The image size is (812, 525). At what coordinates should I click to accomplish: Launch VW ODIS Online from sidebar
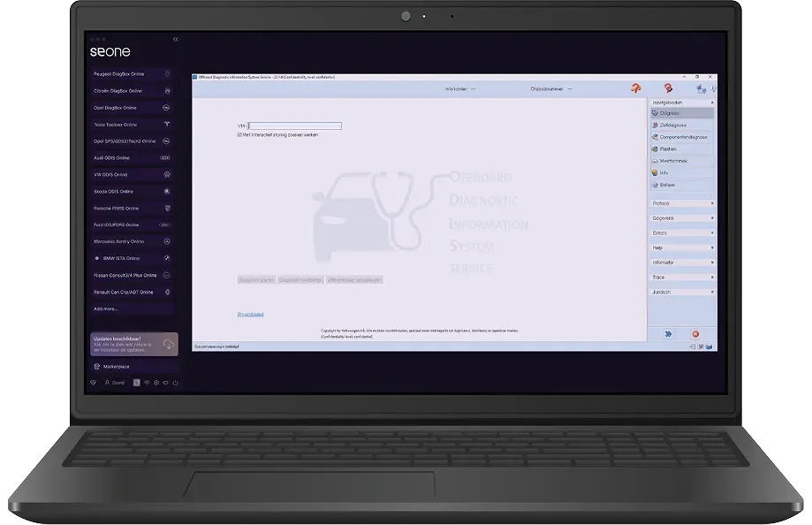pyautogui.click(x=124, y=175)
